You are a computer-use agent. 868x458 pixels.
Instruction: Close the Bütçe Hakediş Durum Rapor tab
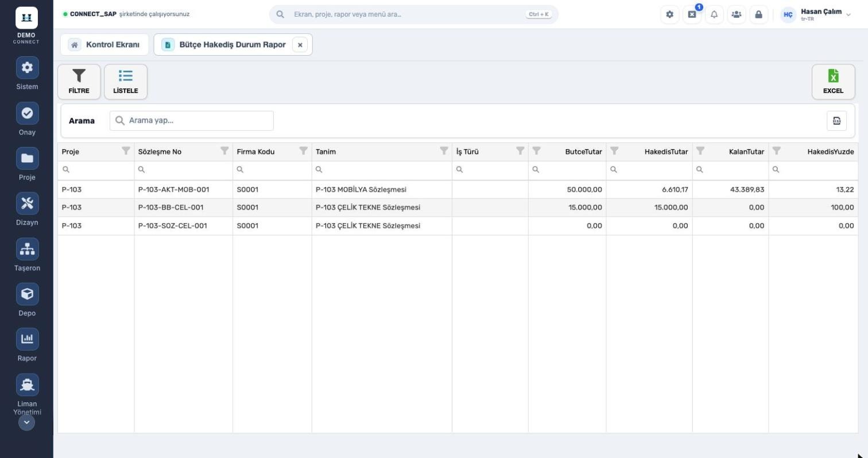point(300,45)
